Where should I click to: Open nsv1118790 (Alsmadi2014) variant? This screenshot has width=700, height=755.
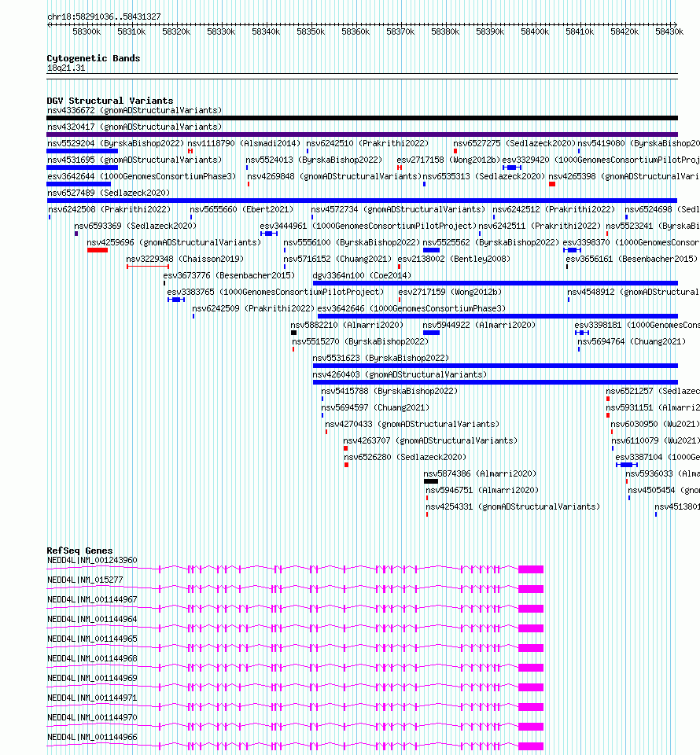[244, 143]
